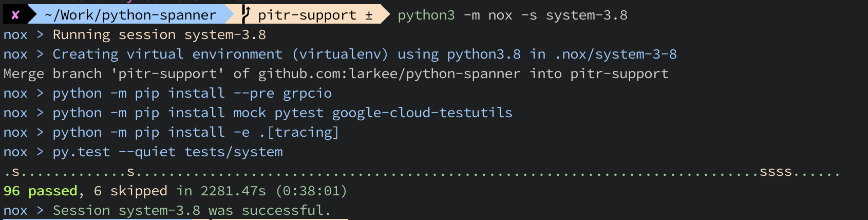The width and height of the screenshot is (868, 220).
Task: Click 'py.test --quiet tests/system' line
Action: click(x=143, y=152)
